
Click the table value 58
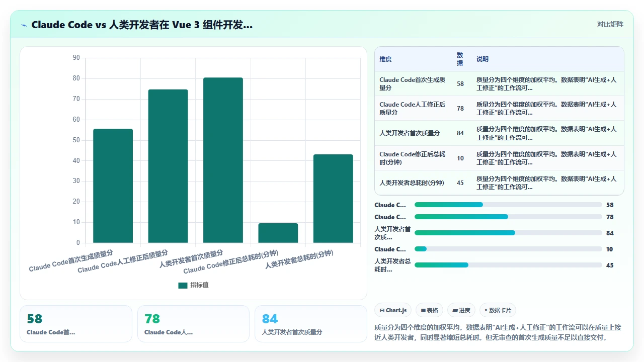pyautogui.click(x=460, y=83)
